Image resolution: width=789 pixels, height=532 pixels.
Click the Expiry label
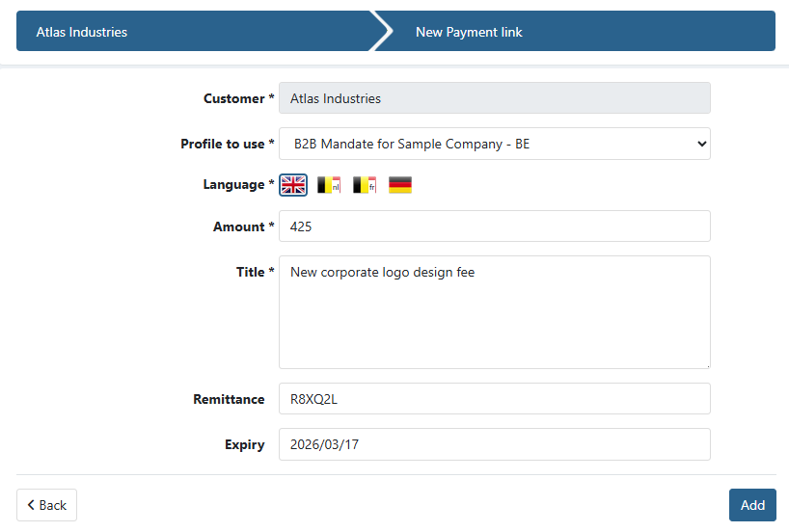point(244,444)
